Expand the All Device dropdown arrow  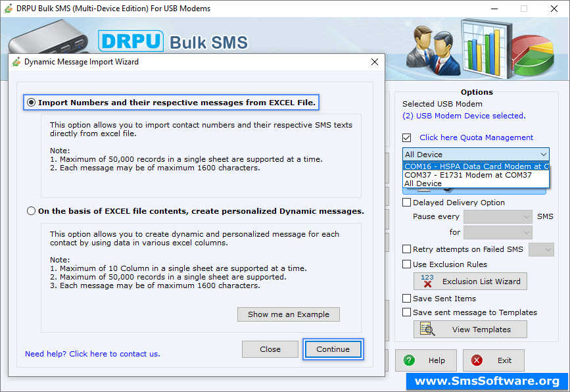tap(544, 154)
